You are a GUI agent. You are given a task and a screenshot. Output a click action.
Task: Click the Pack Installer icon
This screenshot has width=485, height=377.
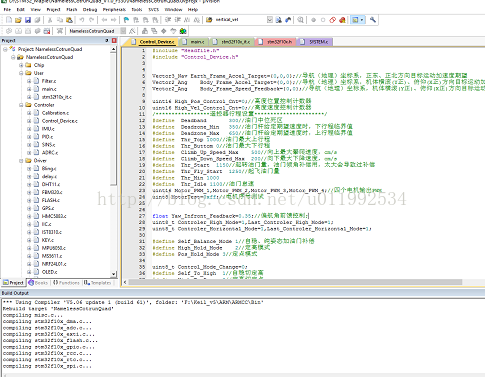pyautogui.click(x=183, y=31)
